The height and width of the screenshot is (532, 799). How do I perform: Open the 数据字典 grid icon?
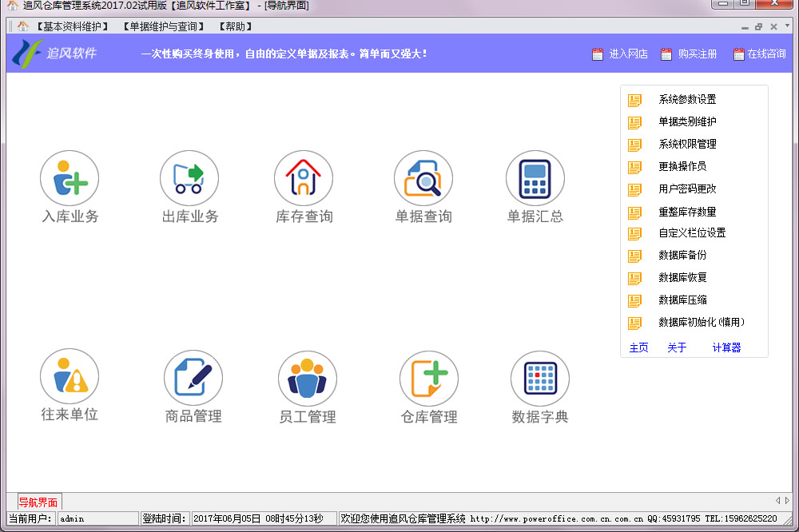point(540,379)
